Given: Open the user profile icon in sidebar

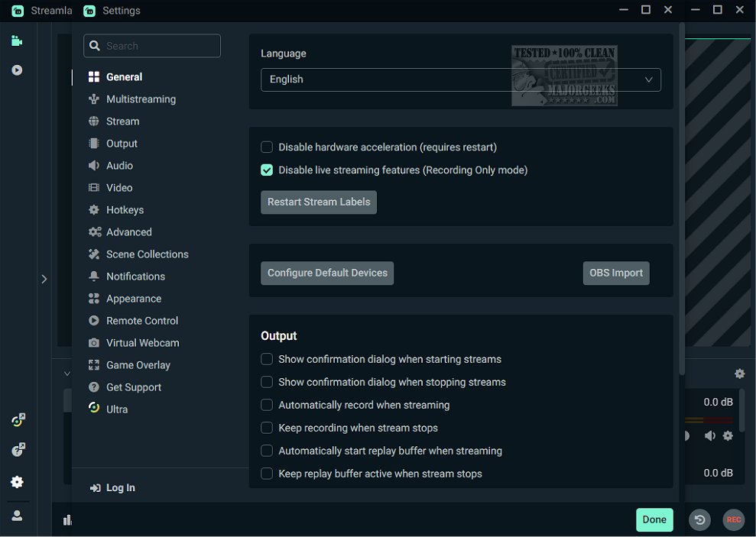Looking at the screenshot, I should 18,515.
